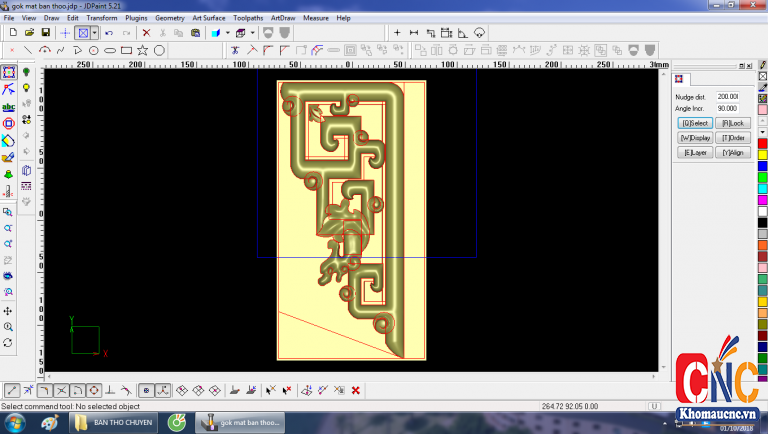The image size is (768, 434).
Task: Click the Undo arrow icon
Action: pyautogui.click(x=110, y=33)
